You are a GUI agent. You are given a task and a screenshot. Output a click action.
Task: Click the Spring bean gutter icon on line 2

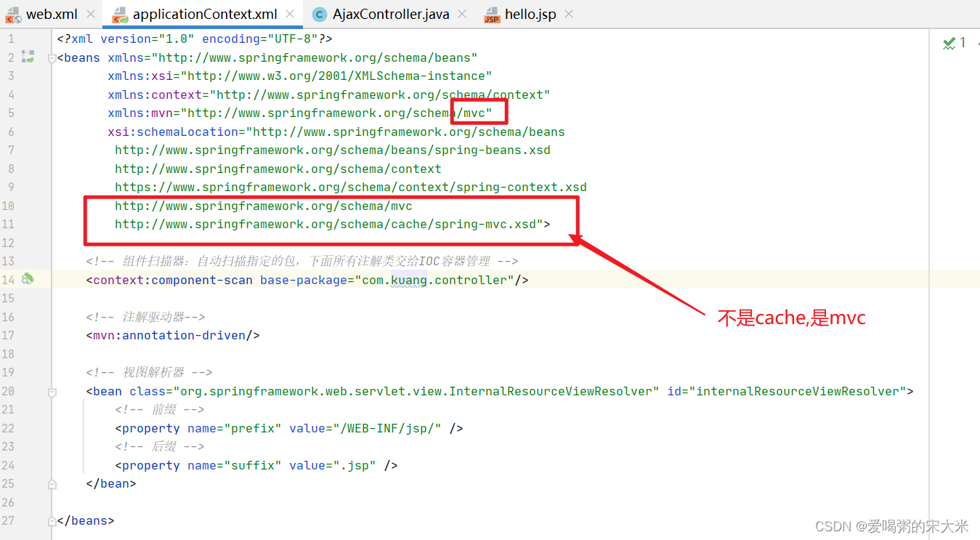click(x=28, y=57)
